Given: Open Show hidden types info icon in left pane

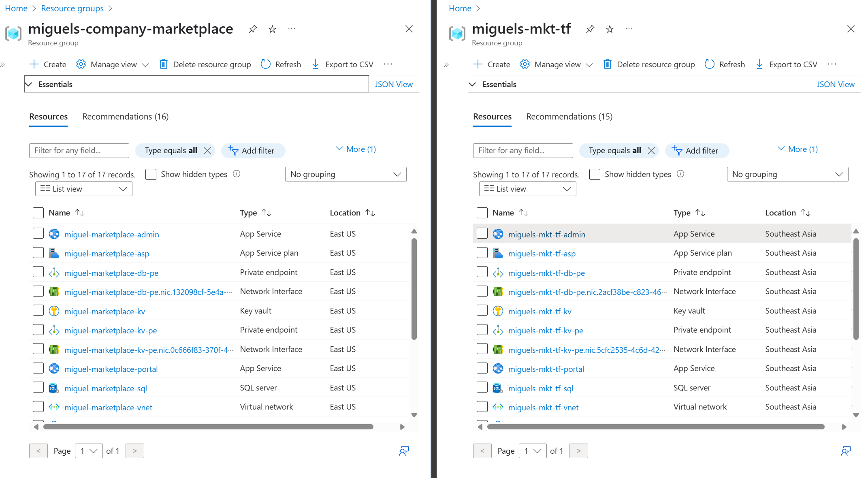Looking at the screenshot, I should (x=237, y=174).
